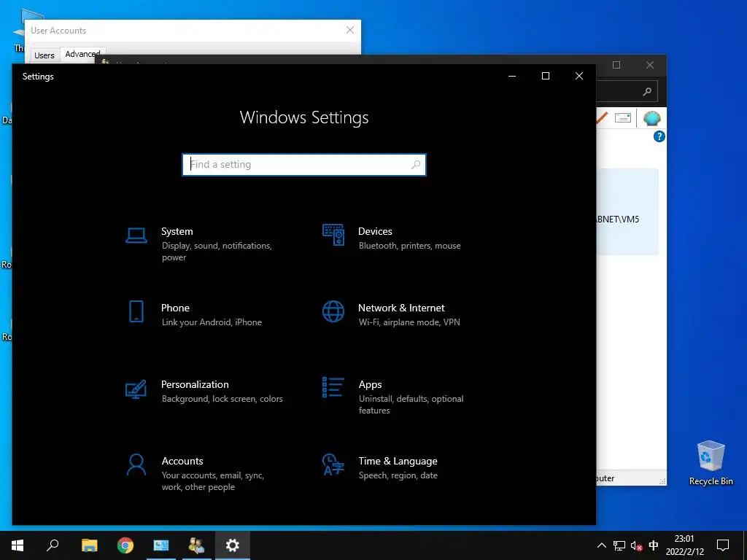
Task: Click the search magnifier in Find a setting
Action: click(x=415, y=164)
